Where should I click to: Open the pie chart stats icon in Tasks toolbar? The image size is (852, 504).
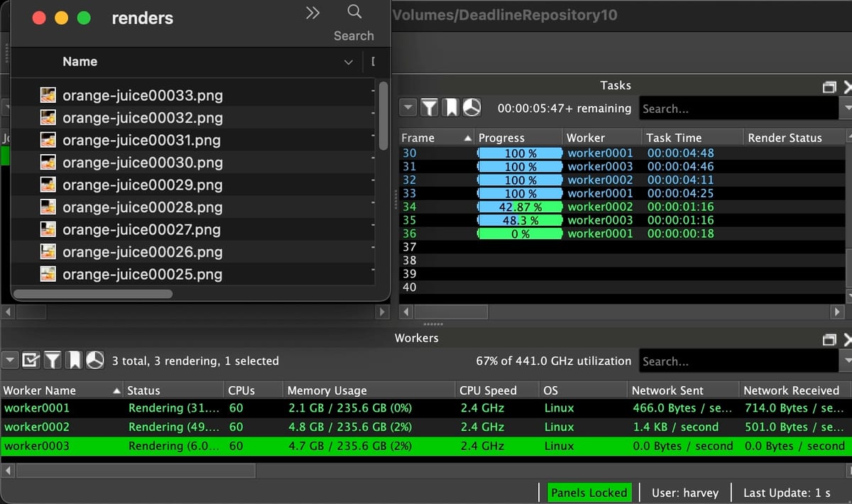point(473,107)
